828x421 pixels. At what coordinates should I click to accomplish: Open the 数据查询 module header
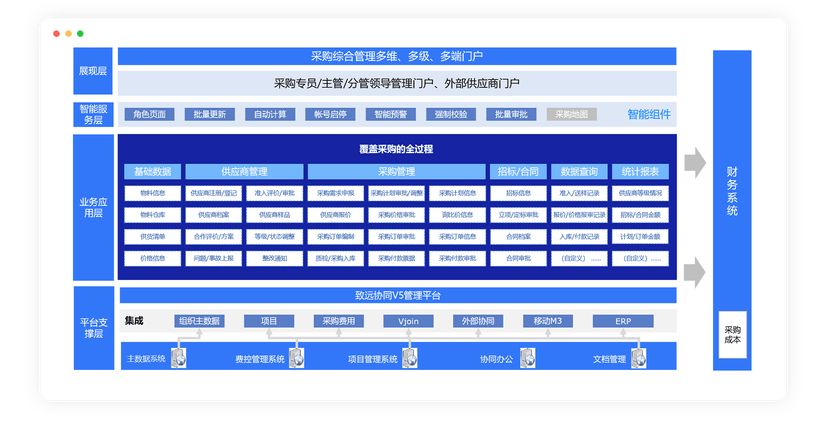click(579, 171)
